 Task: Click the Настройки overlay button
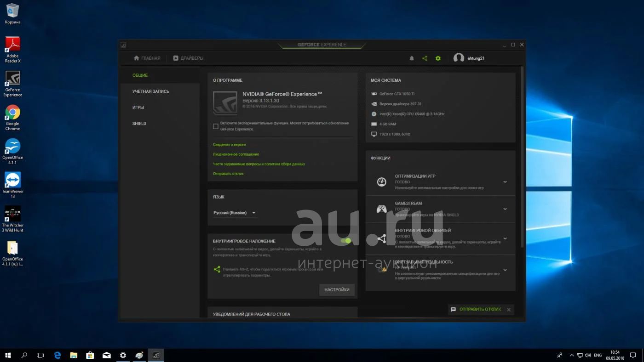pyautogui.click(x=337, y=290)
